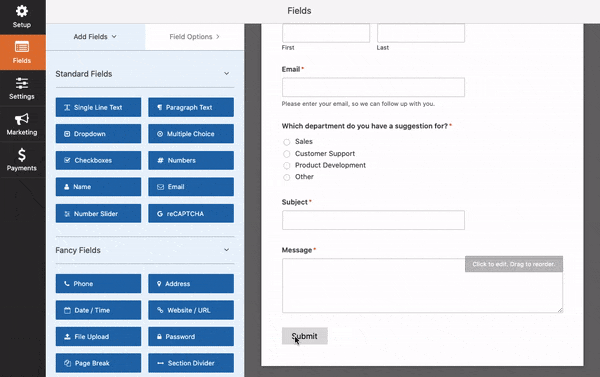600x377 pixels.
Task: Add a Dropdown field
Action: tap(98, 134)
